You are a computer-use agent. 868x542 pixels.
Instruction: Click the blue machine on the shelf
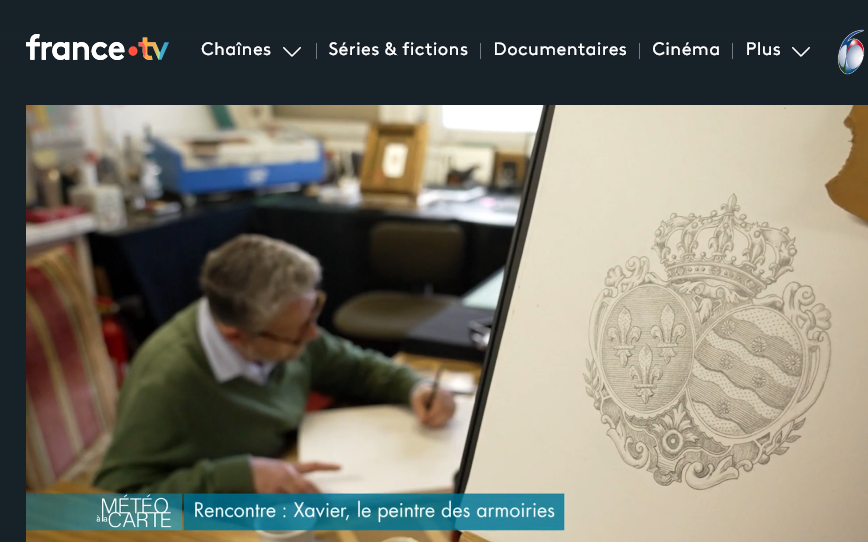click(235, 161)
